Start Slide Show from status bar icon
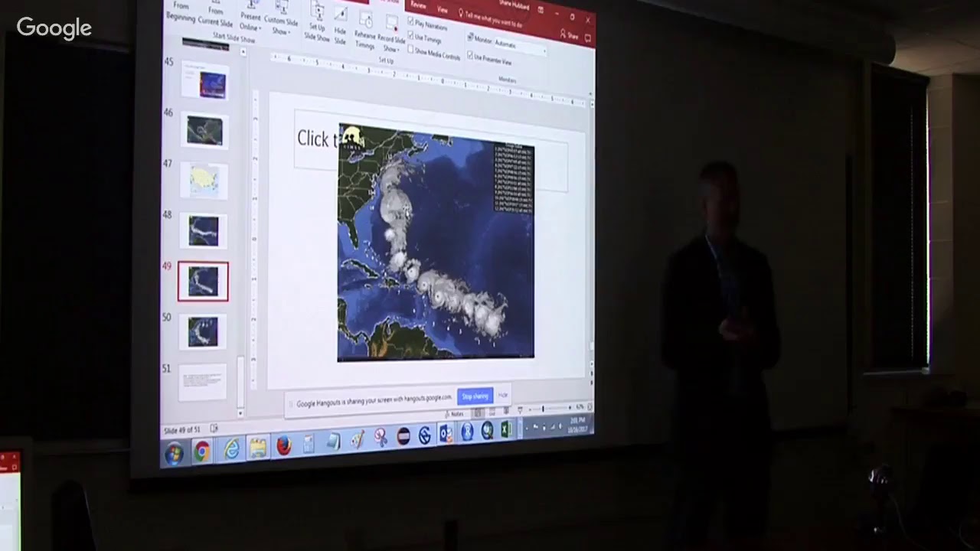The image size is (980, 551). [x=520, y=410]
